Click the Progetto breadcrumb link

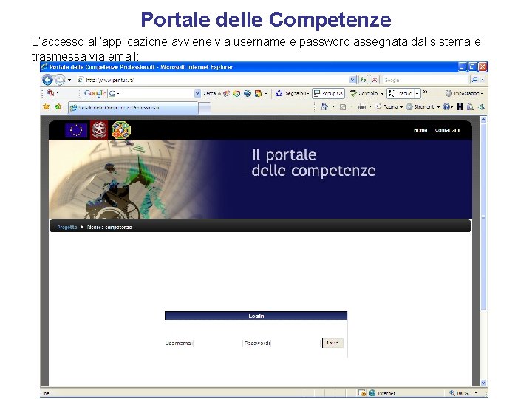click(67, 227)
